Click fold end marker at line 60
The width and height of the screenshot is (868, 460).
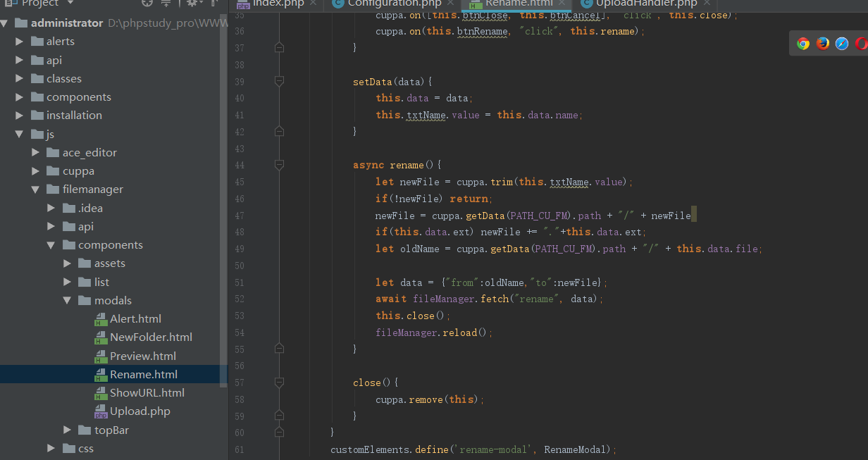pyautogui.click(x=279, y=433)
